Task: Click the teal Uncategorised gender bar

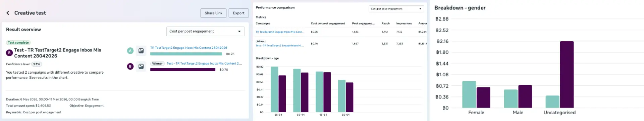Action: pos(552,102)
